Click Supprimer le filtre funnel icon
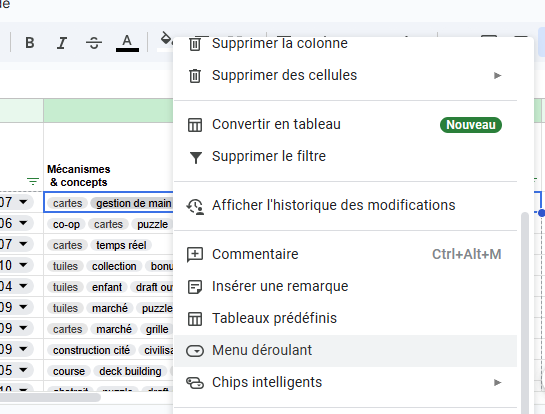Screen dimensions: 545x414 pos(196,157)
